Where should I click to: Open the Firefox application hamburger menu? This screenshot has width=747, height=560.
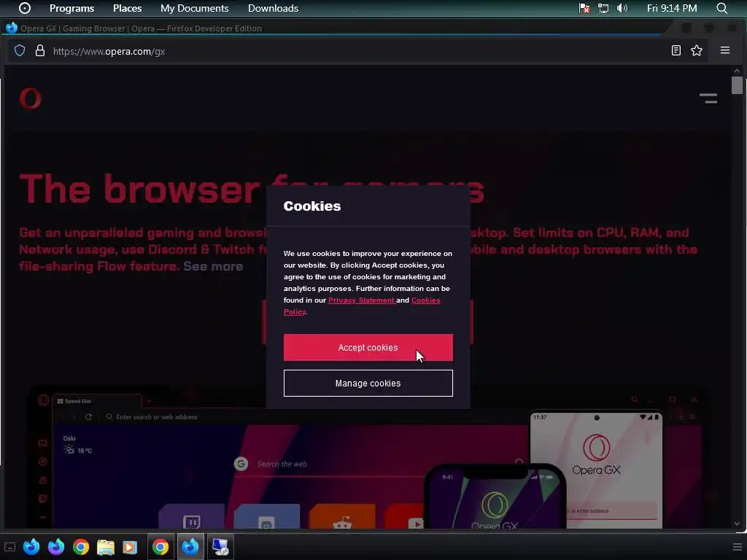(x=725, y=50)
